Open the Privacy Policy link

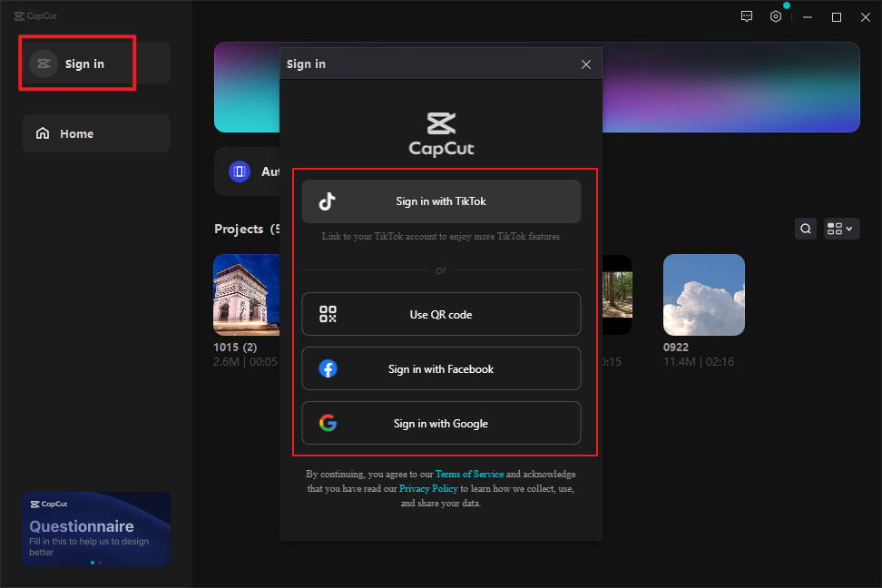click(428, 488)
